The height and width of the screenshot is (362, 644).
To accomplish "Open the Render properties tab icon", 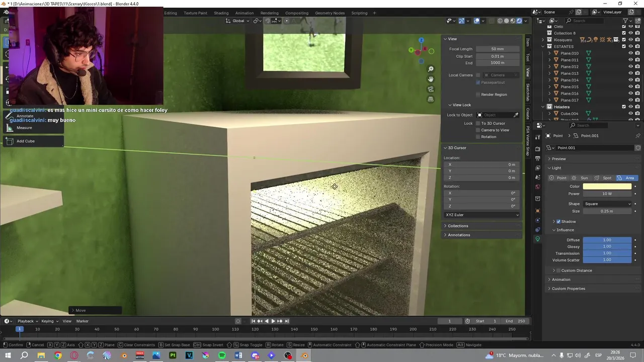I will click(537, 149).
